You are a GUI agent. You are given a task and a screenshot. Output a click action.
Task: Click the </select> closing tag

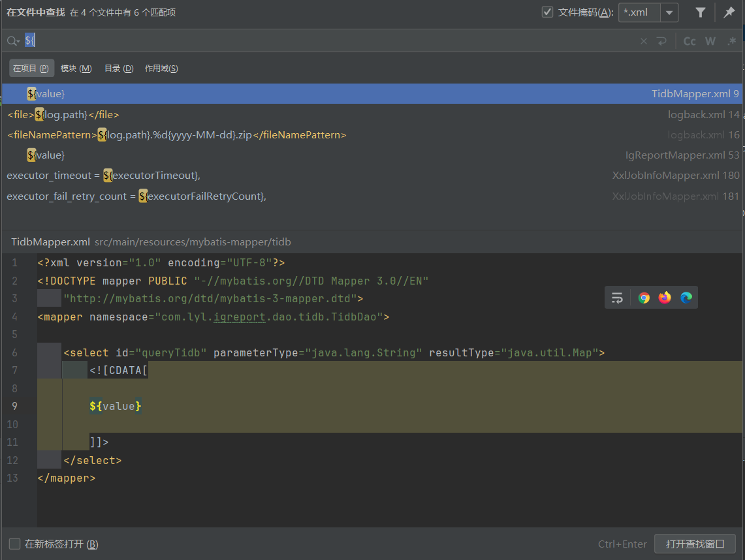[92, 460]
